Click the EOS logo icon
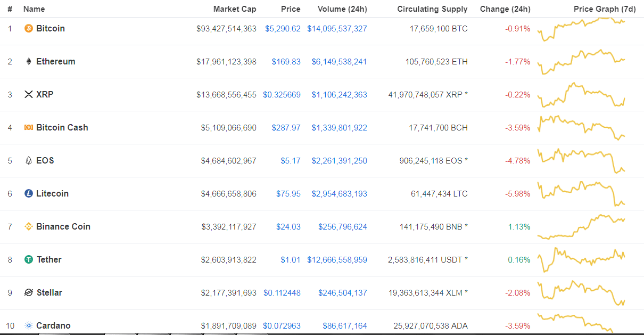The width and height of the screenshot is (644, 335). coord(29,160)
